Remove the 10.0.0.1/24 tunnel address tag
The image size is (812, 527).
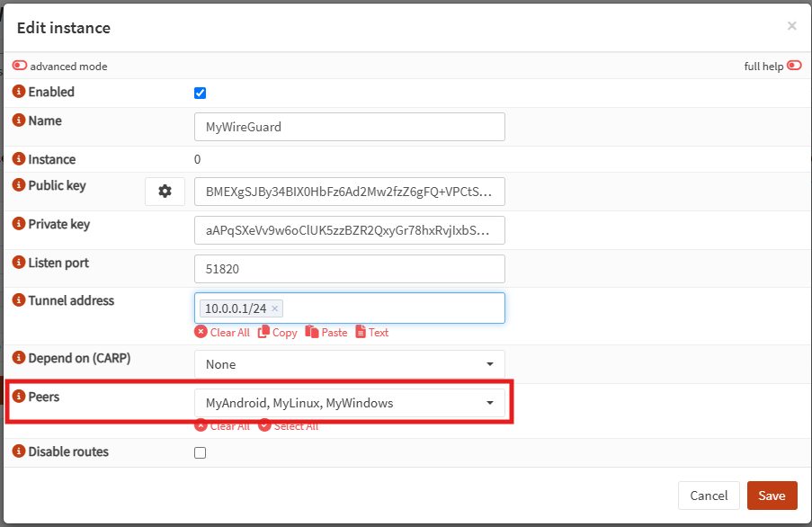pyautogui.click(x=275, y=308)
